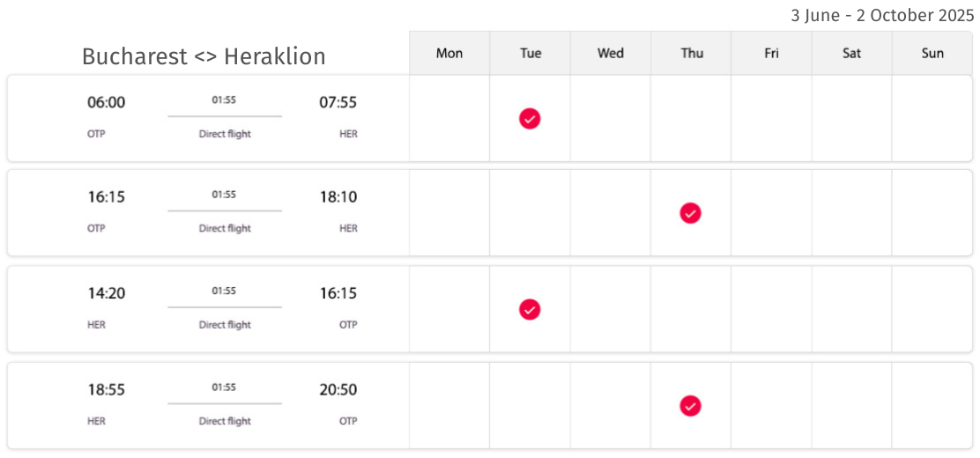Click the Bucharest <> Heraklion route title
The height and width of the screenshot is (458, 980).
click(204, 56)
